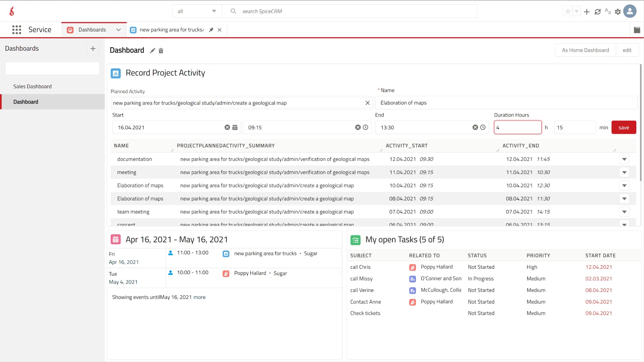Save the project activity
This screenshot has width=644, height=362.
click(x=624, y=127)
